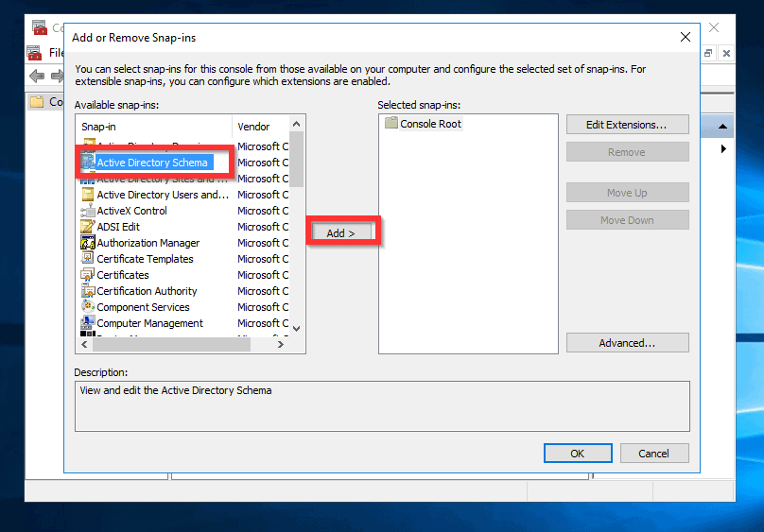Click the console icon in background title bar
Image resolution: width=764 pixels, height=532 pixels.
tap(40, 27)
